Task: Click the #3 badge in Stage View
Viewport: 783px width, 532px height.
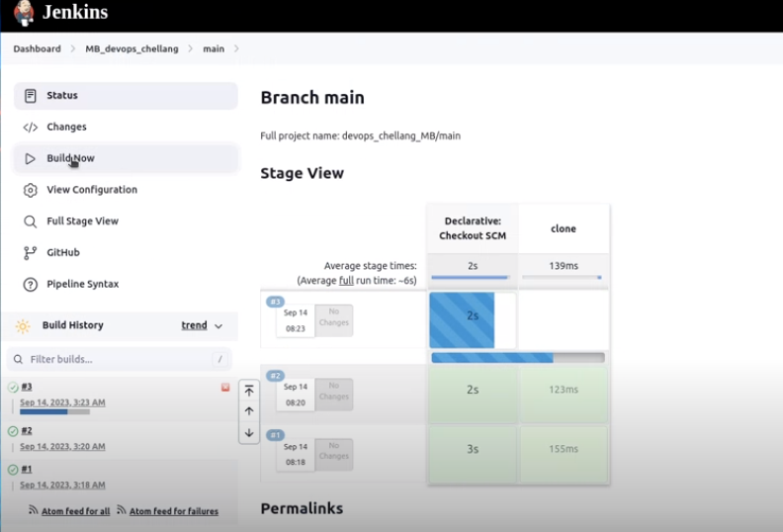Action: (x=275, y=302)
